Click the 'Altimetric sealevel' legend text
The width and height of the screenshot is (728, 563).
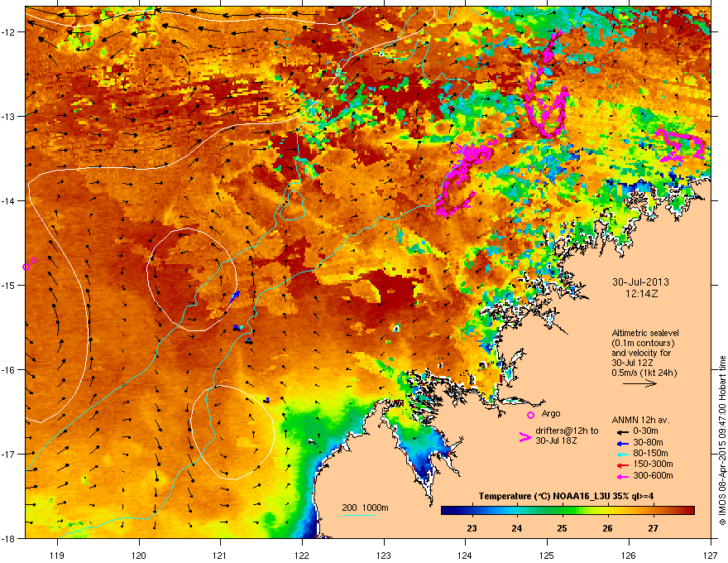[645, 333]
